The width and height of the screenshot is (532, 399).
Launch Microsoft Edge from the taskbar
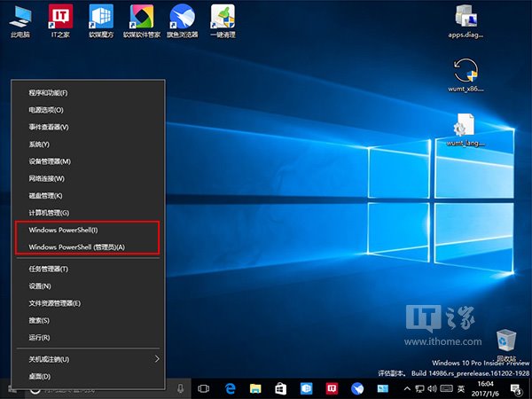pos(231,388)
